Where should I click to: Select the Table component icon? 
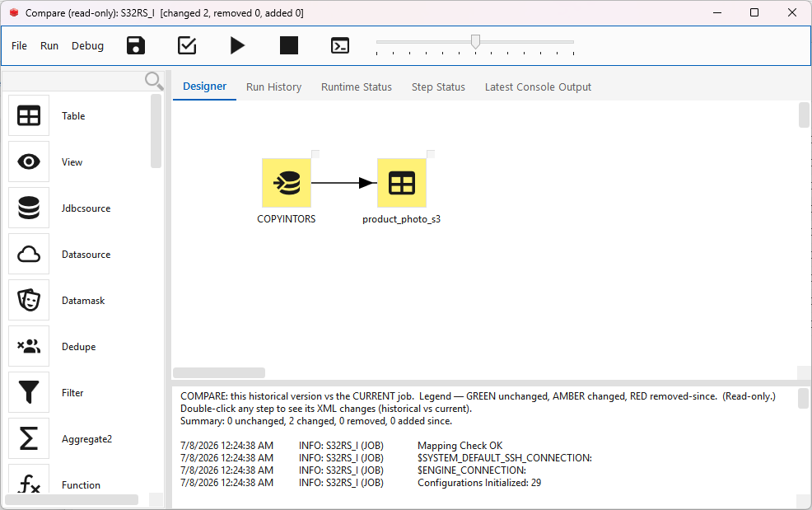[29, 115]
